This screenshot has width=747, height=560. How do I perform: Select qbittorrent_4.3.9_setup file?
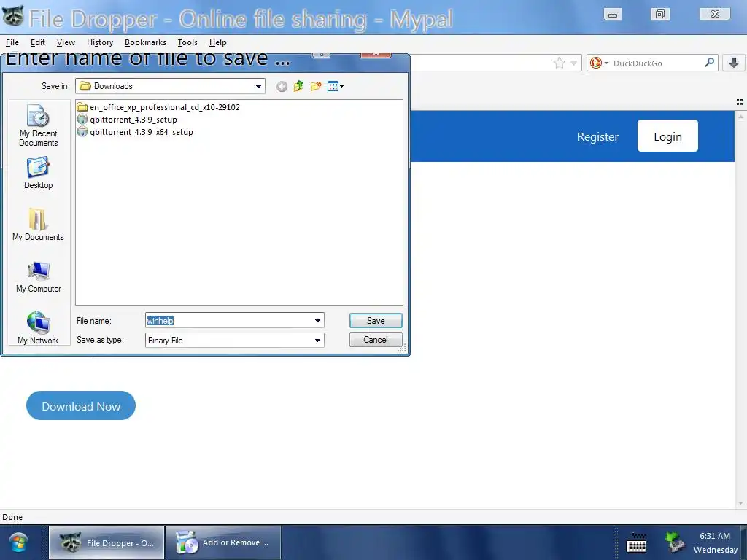coord(127,120)
